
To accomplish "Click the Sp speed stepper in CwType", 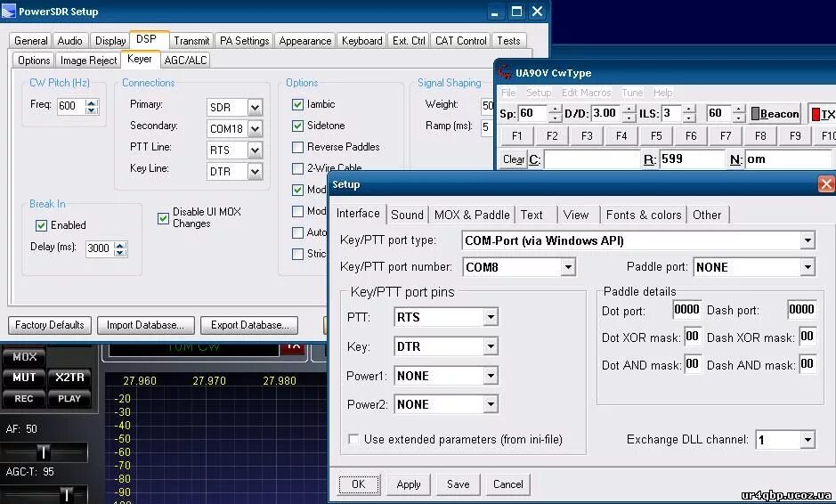I will click(555, 113).
